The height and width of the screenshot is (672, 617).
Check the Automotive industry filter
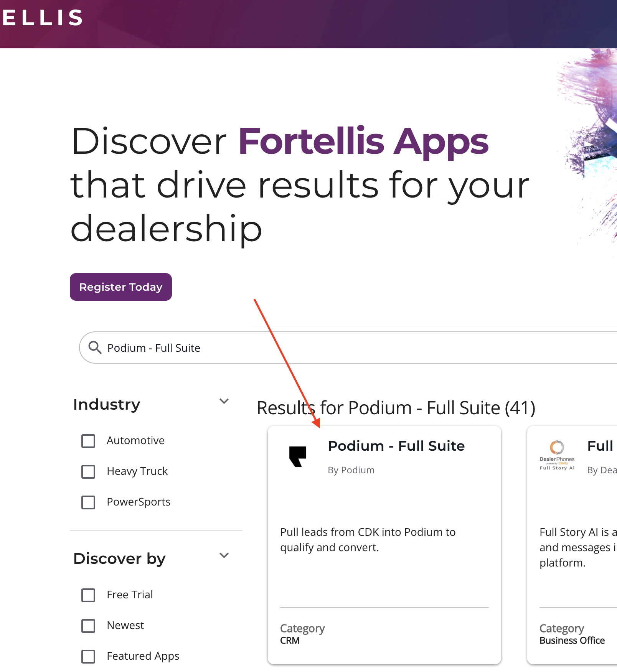pos(88,441)
